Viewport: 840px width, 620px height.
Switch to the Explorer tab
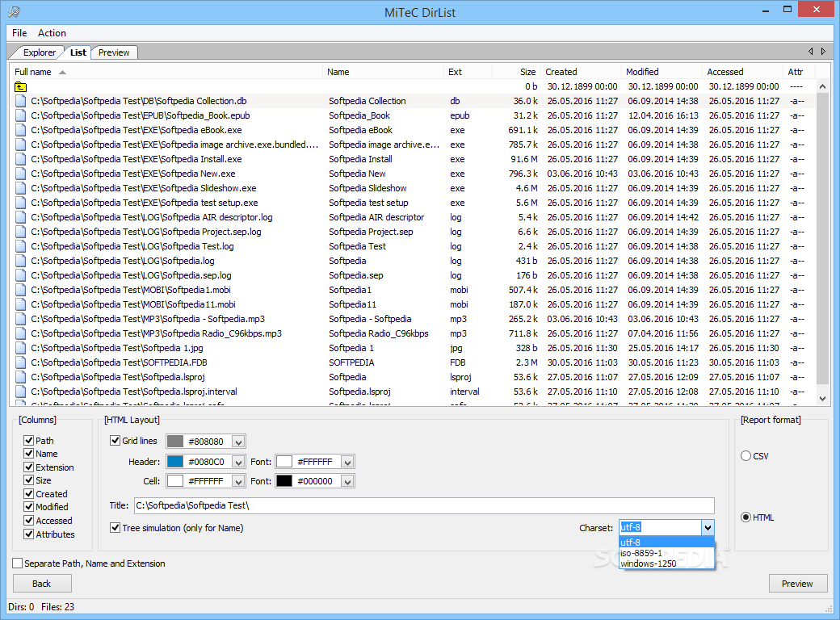pos(39,52)
